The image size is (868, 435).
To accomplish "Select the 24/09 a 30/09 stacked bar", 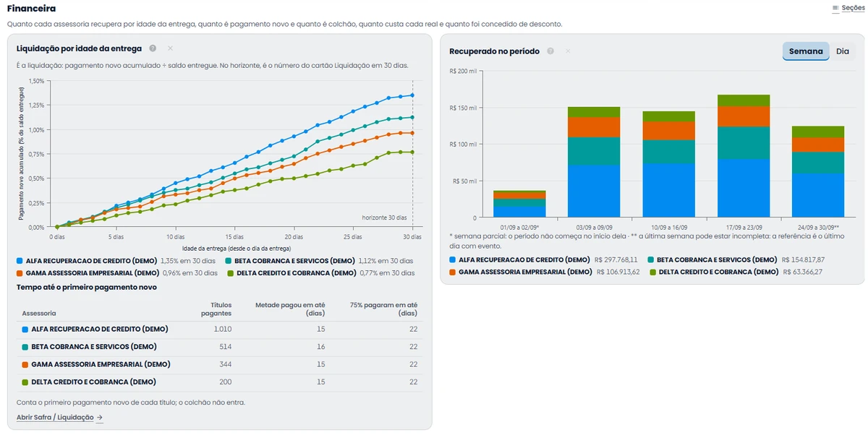I will (818, 172).
